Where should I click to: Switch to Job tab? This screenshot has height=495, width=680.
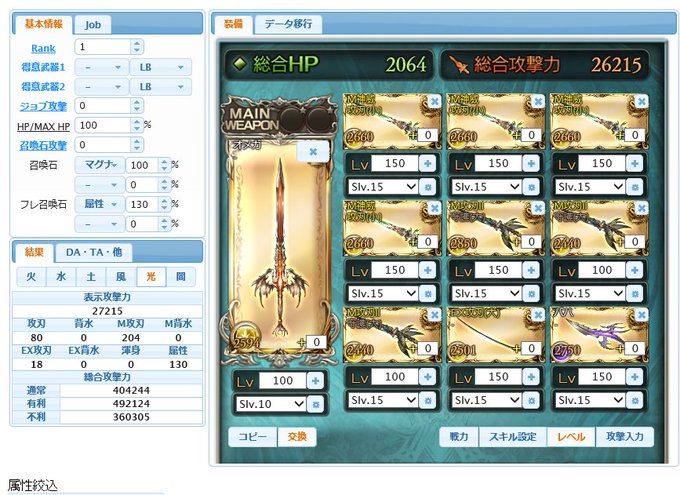tap(93, 25)
